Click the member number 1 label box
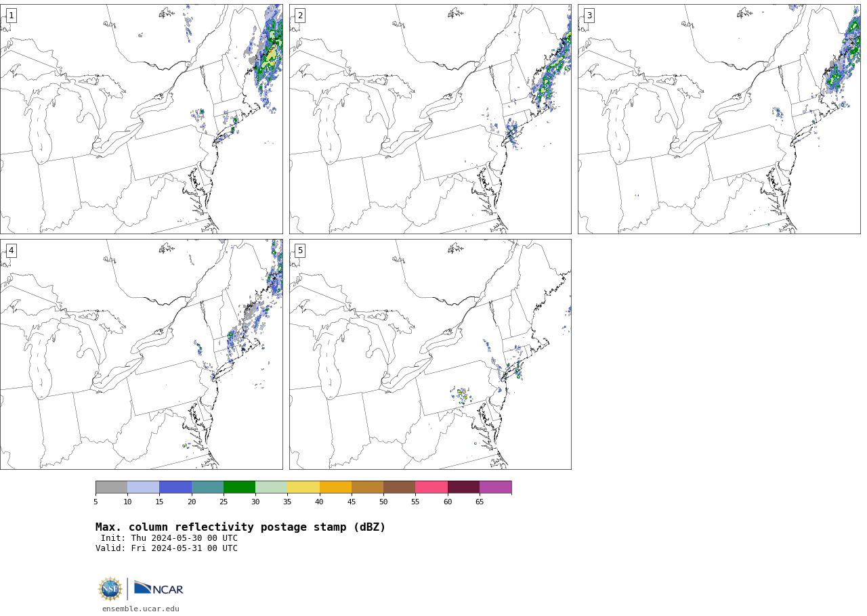 11,16
